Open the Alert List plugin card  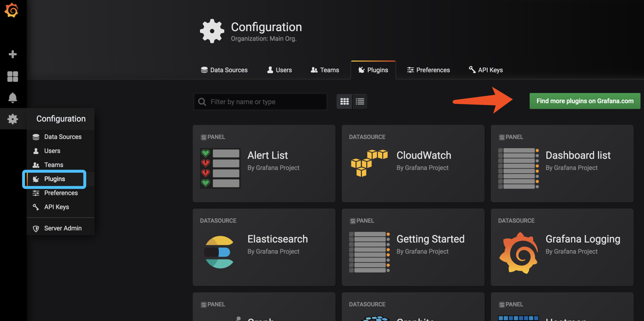tap(264, 164)
